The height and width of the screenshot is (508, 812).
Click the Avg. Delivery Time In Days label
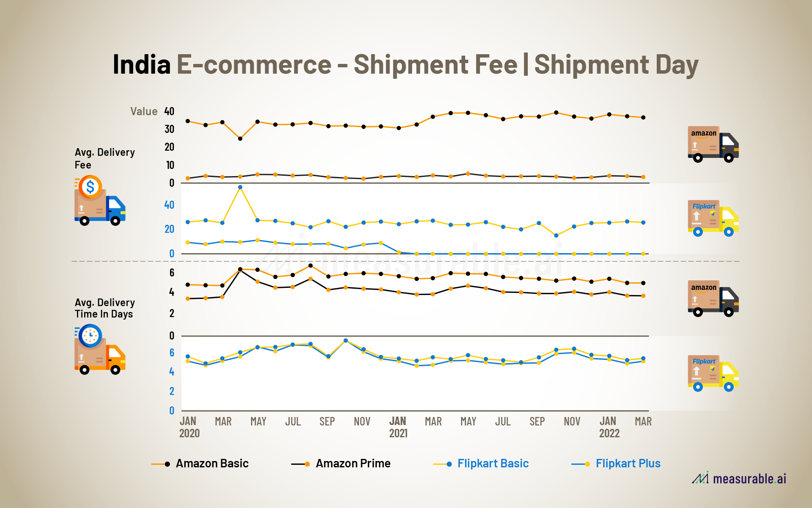104,308
